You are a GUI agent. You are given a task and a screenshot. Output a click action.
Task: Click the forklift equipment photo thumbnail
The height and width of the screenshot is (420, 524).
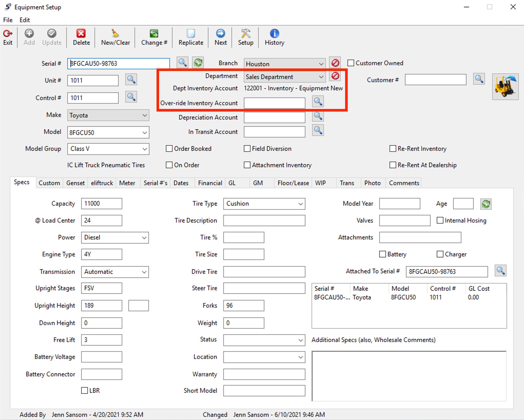[x=505, y=87]
